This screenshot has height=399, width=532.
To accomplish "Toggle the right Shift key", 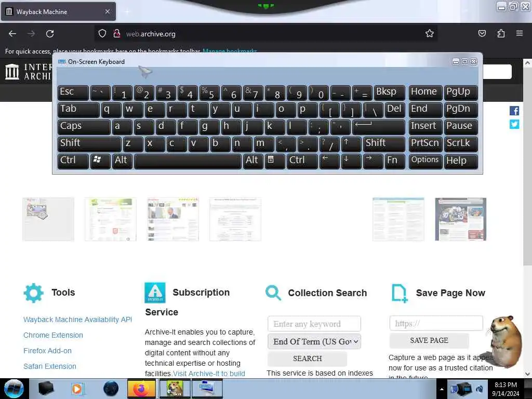I will pos(384,144).
